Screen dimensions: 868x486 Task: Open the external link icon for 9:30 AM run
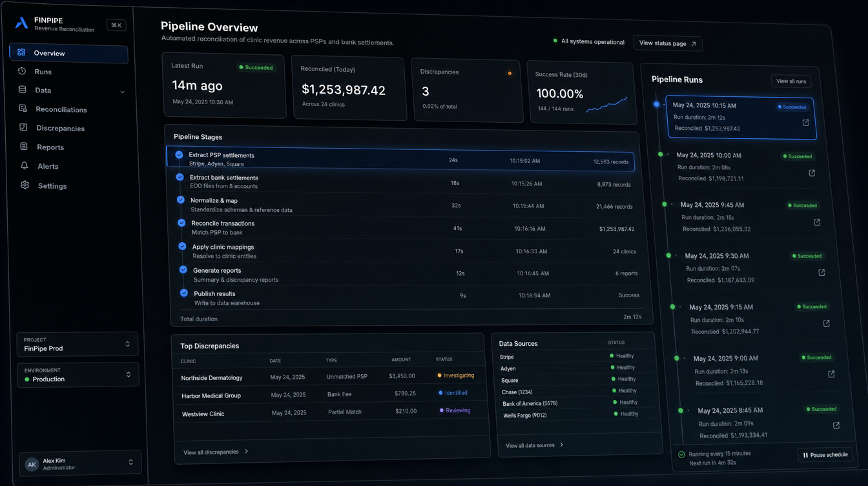tap(821, 273)
